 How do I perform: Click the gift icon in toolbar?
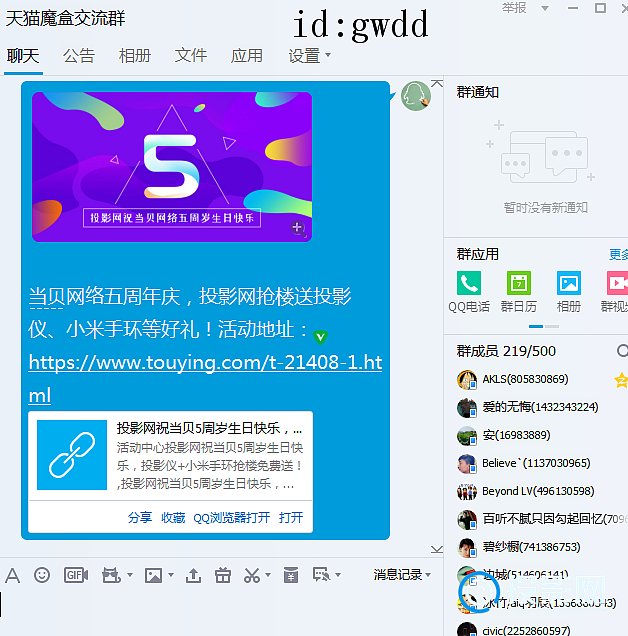[x=223, y=575]
